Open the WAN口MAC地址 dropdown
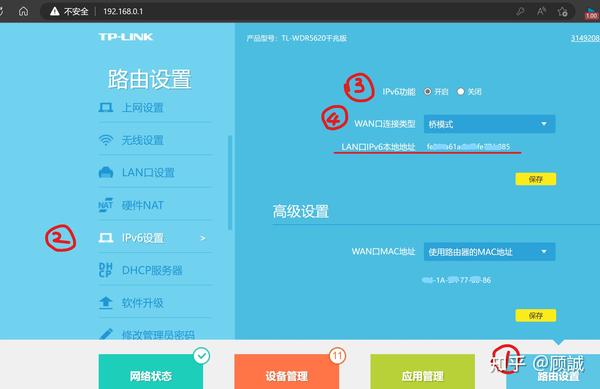The width and height of the screenshot is (600, 389). coord(489,252)
